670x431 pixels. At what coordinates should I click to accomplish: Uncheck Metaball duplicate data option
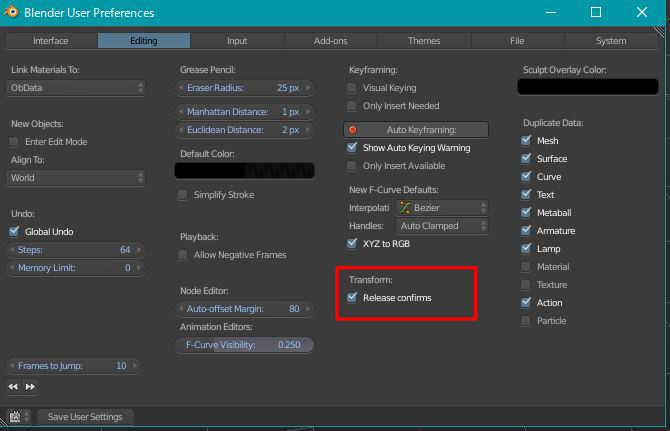526,212
